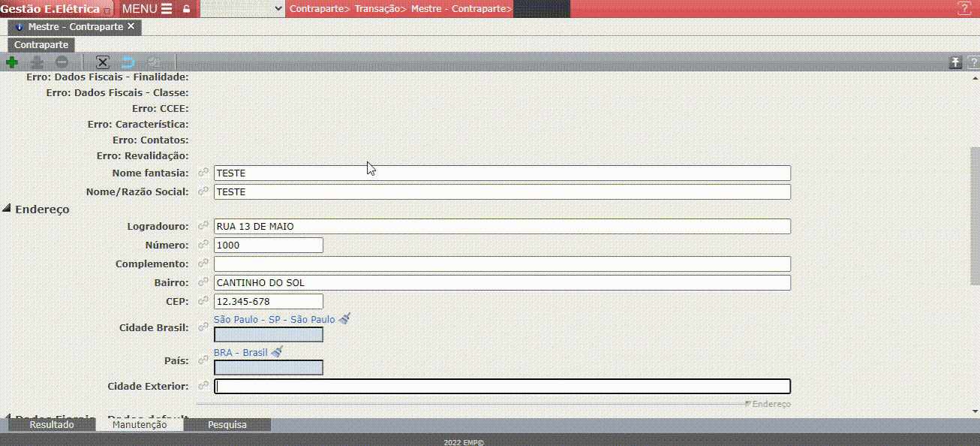Click the São Paulo - SP link
This screenshot has width=980, height=446.
[x=274, y=319]
